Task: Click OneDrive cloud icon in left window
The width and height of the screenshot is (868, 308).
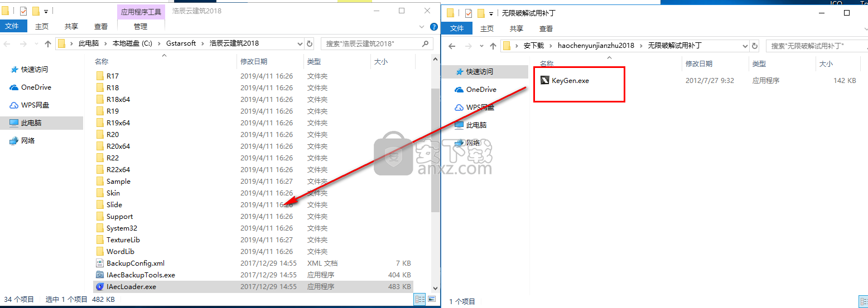Action: tap(14, 87)
